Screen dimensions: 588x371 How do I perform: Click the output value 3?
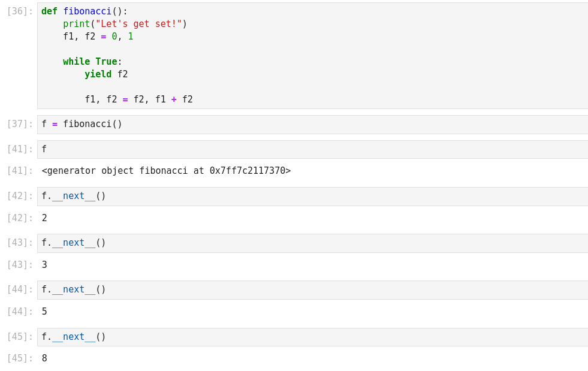(x=44, y=265)
